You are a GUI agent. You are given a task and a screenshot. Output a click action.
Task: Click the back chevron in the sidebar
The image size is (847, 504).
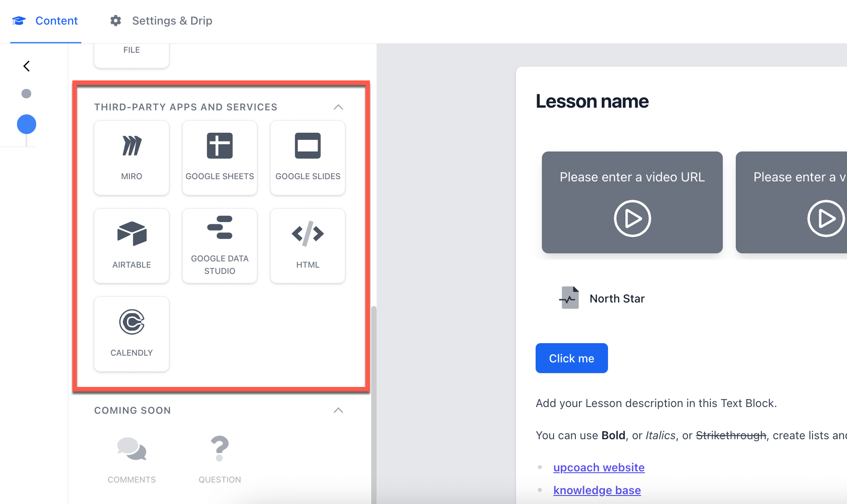click(26, 66)
